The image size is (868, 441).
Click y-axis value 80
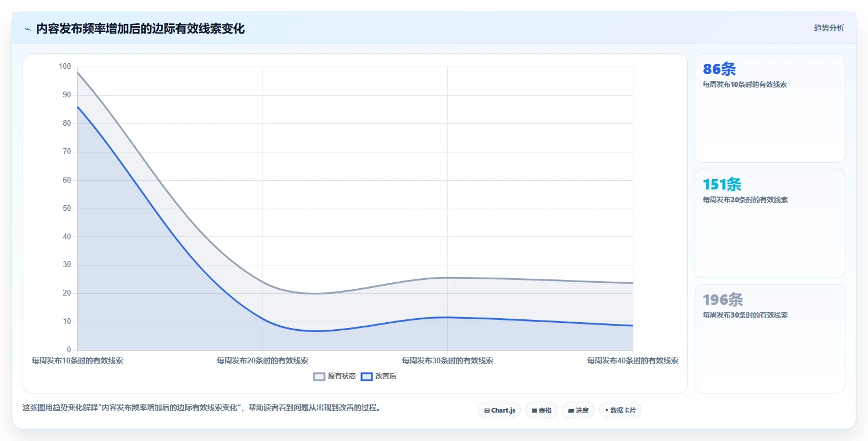tap(67, 123)
